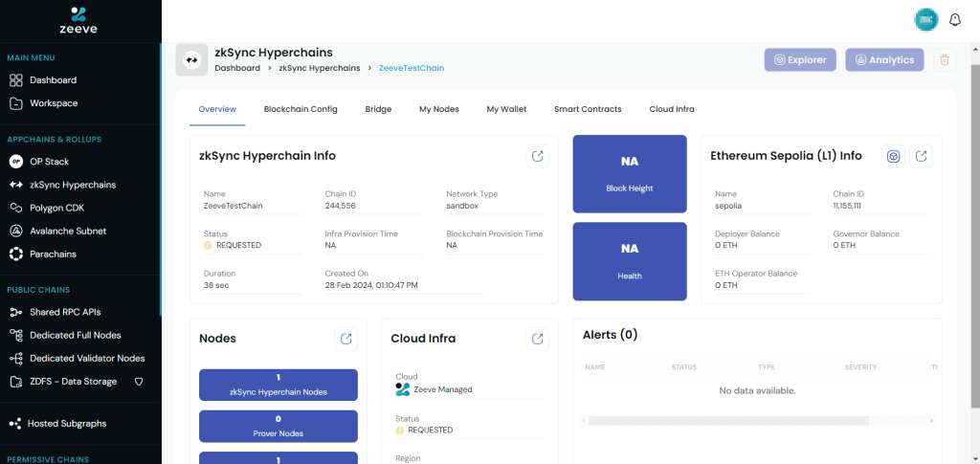Click the Created On date value
This screenshot has width=980, height=464.
[371, 285]
